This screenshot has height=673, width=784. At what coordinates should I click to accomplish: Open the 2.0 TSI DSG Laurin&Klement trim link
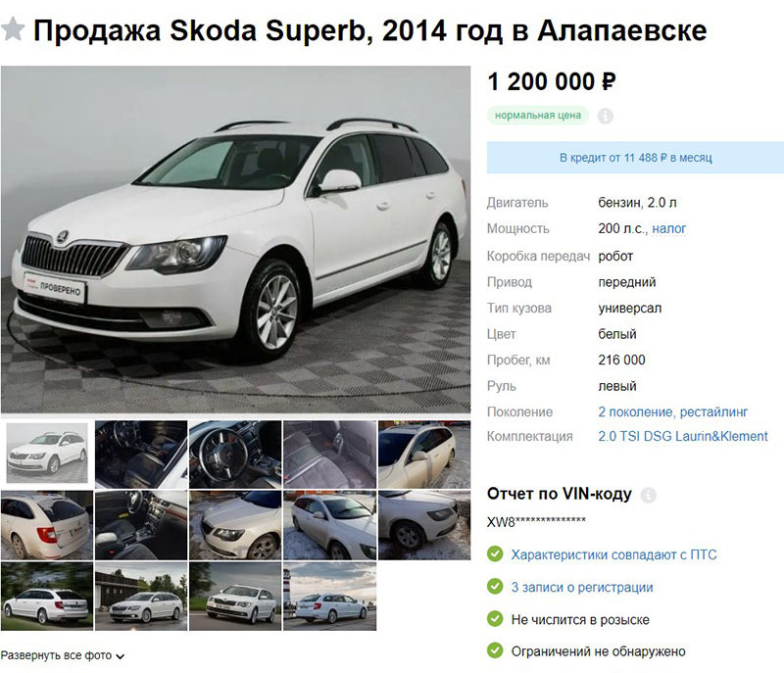(x=682, y=436)
